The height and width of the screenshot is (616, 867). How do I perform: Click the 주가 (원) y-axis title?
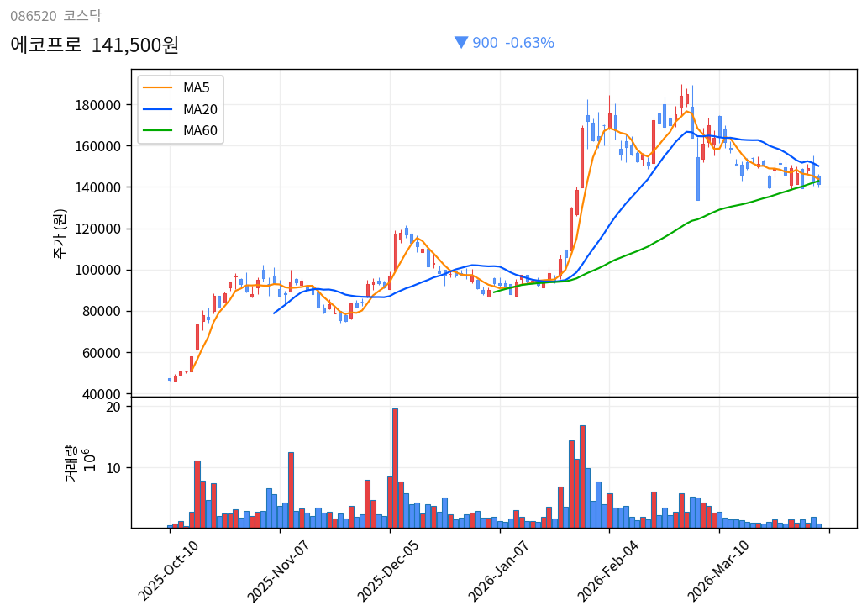pos(60,233)
